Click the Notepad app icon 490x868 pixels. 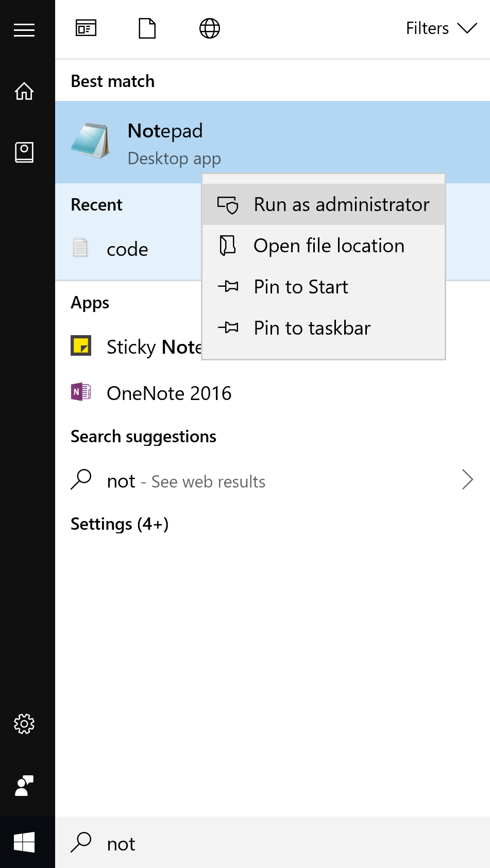(x=91, y=140)
